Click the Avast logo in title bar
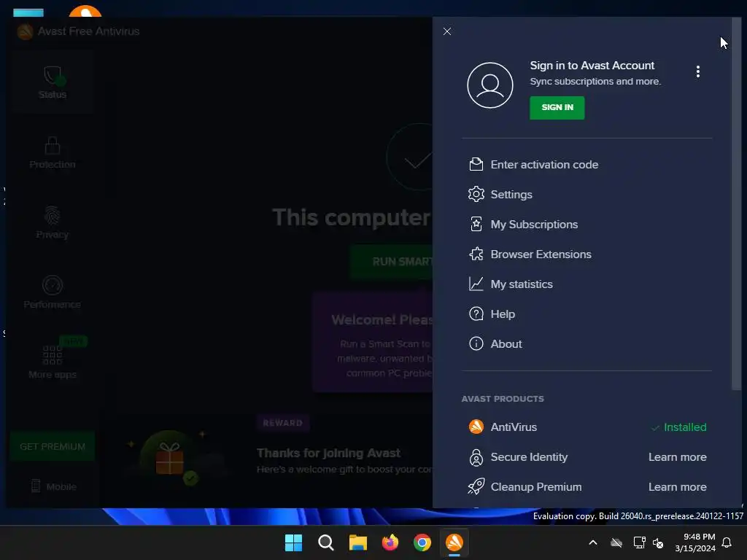 [25, 31]
